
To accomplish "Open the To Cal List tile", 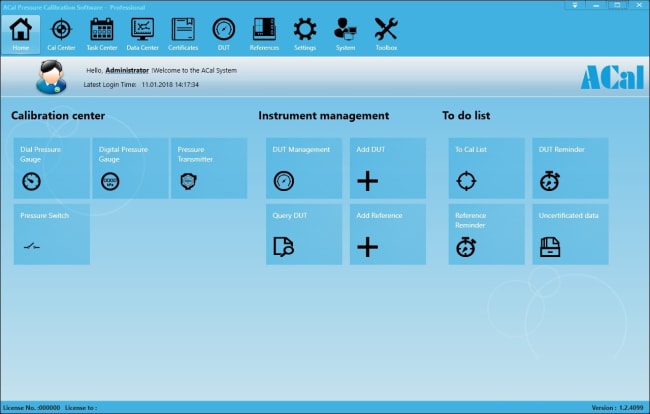I will (486, 168).
